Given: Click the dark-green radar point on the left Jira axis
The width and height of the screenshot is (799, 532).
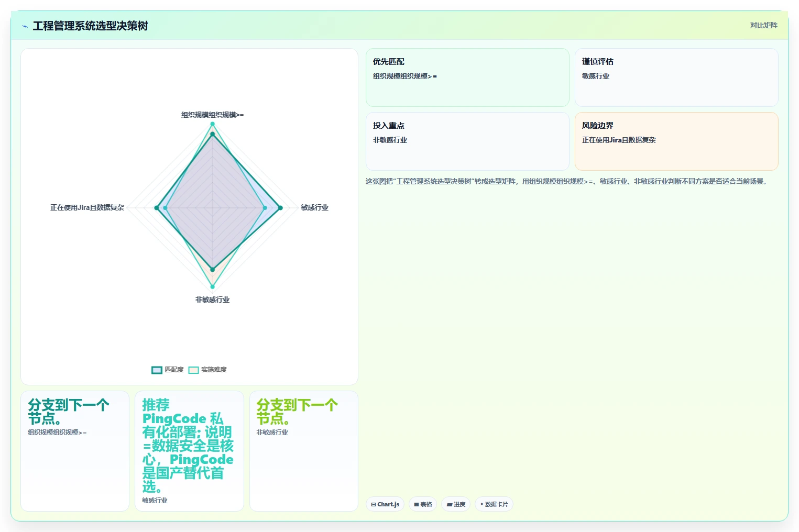Looking at the screenshot, I should 157,208.
